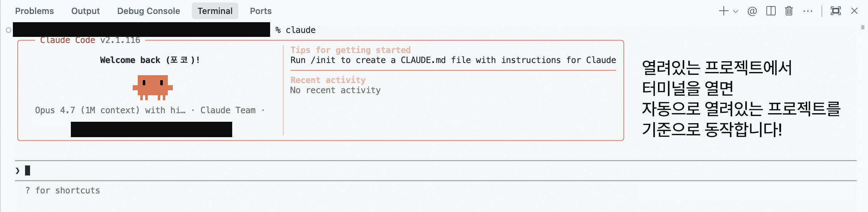Switch to the Problems tab
This screenshot has width=868, height=212.
click(x=34, y=11)
